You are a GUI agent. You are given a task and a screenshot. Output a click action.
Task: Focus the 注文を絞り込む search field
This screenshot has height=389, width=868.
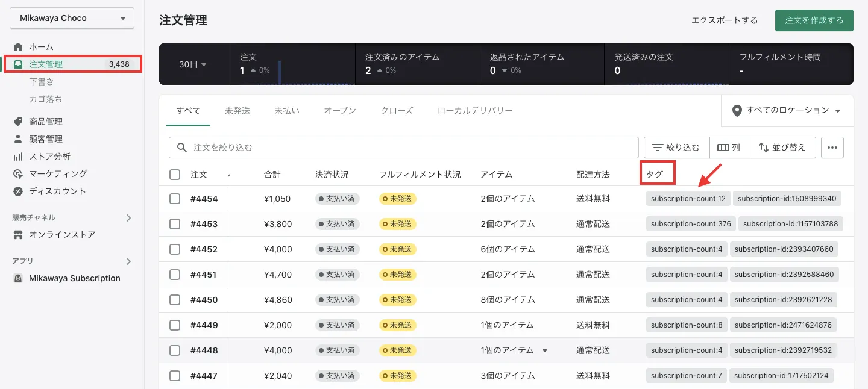point(410,148)
